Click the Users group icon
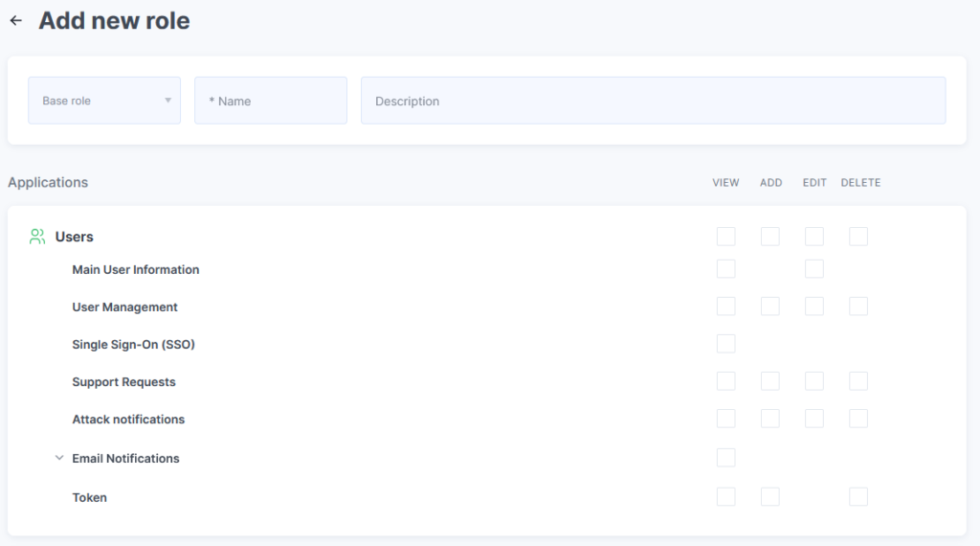 37,237
